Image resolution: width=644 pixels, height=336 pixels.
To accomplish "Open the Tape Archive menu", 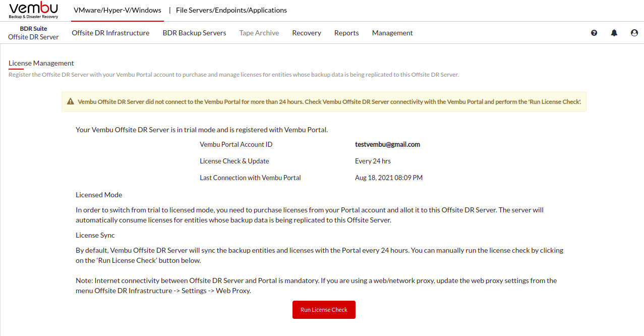I will click(259, 33).
